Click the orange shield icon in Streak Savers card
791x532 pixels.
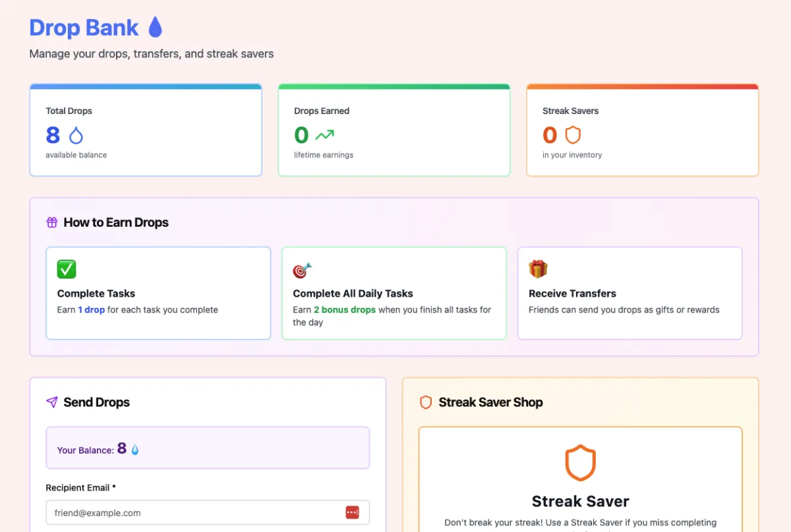click(x=573, y=135)
